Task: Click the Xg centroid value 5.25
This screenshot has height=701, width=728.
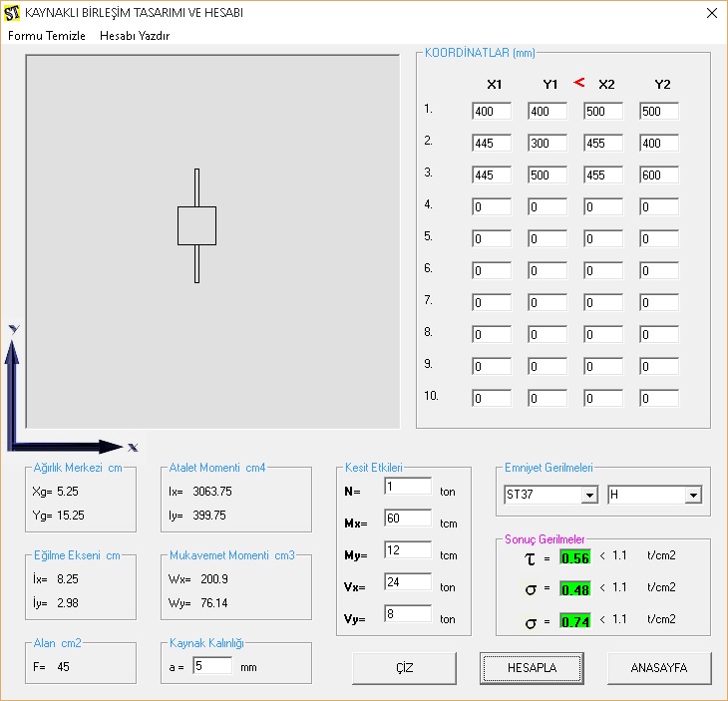Action: [68, 492]
